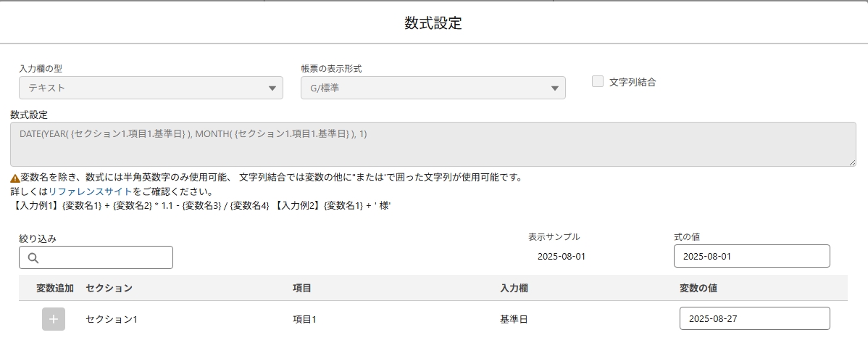Image resolution: width=868 pixels, height=343 pixels.
Task: Toggle the 文字列結合 checkbox
Action: tap(598, 82)
